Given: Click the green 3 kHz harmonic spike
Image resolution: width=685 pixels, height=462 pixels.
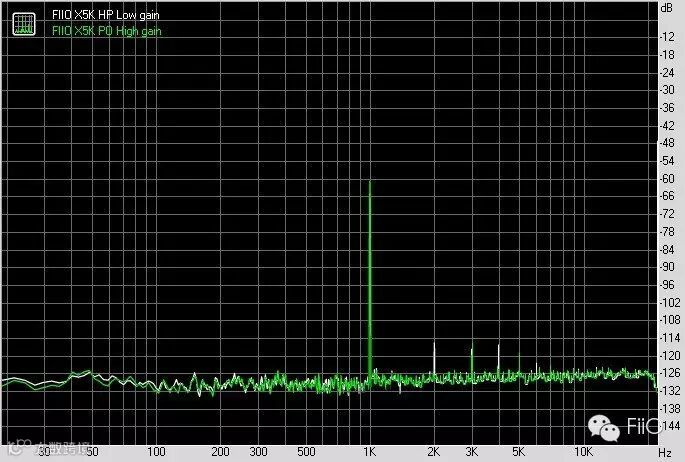Looking at the screenshot, I should point(472,362).
